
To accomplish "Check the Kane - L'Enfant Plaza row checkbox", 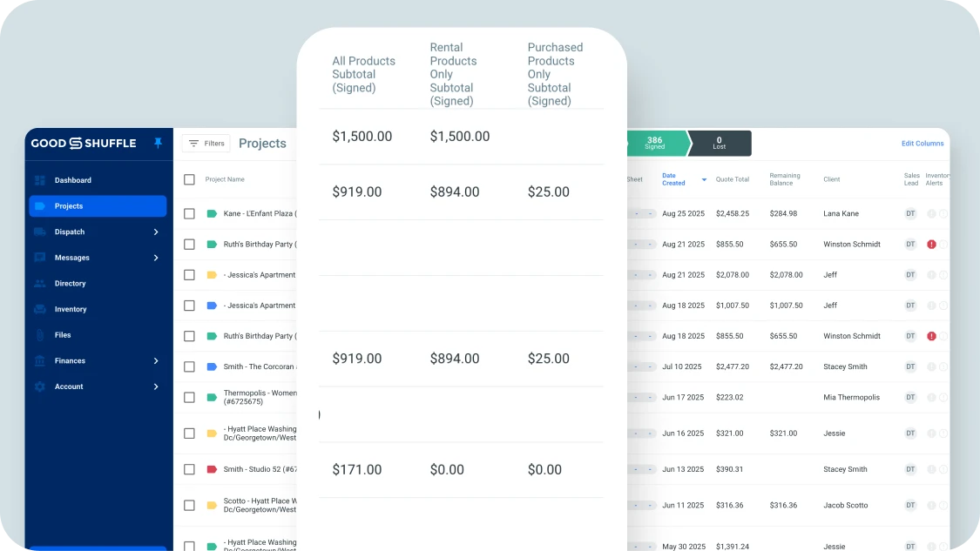I will 189,214.
